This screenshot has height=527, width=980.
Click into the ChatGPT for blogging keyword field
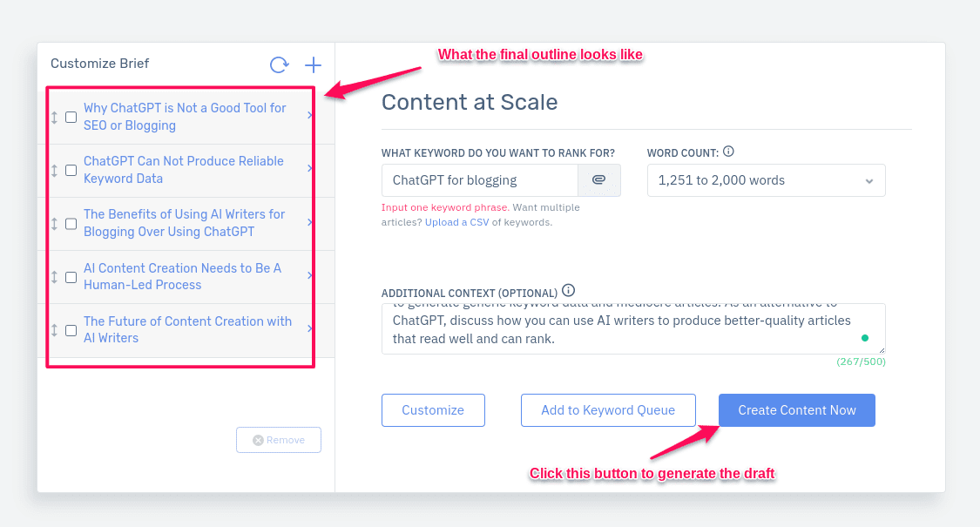[479, 180]
